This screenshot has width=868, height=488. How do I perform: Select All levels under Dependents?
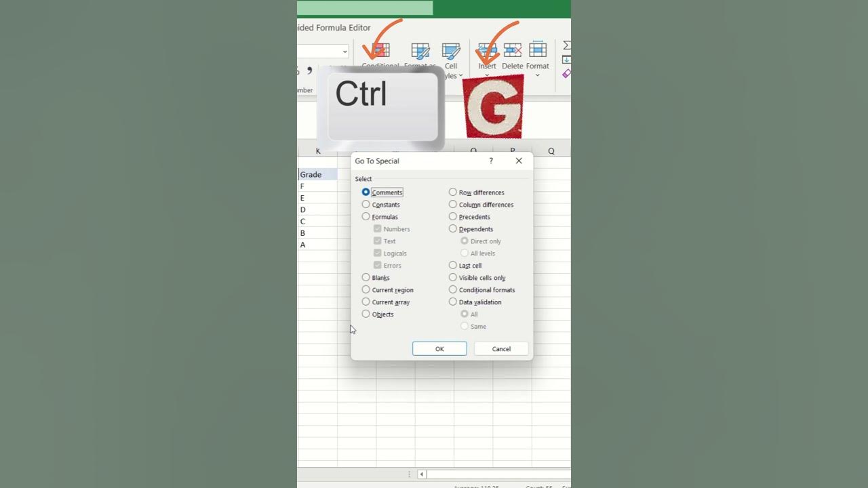[465, 253]
